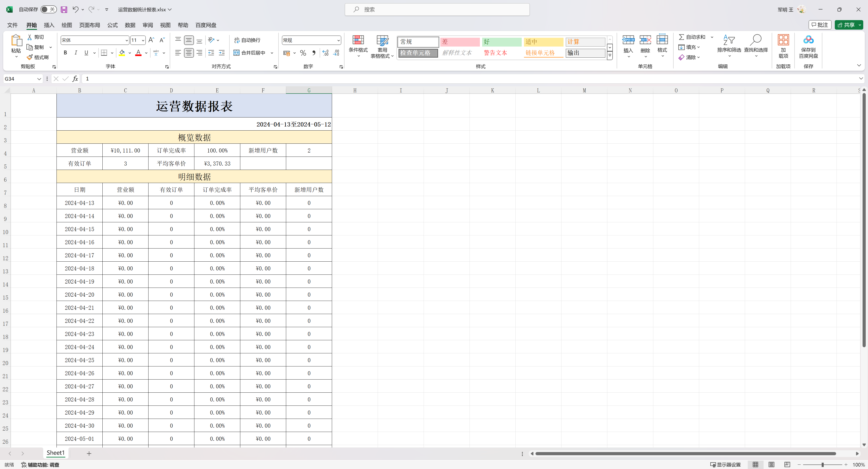Click the zoom slider handle

click(823, 465)
